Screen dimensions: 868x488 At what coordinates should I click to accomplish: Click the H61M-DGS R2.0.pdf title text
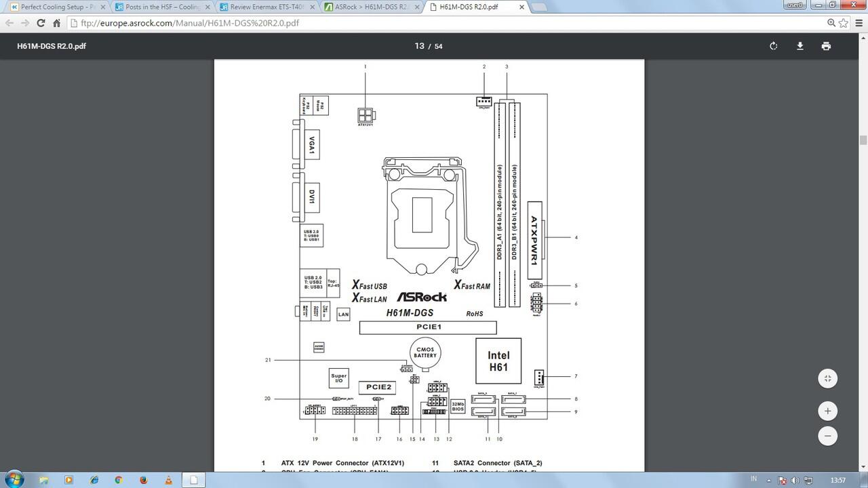tap(52, 46)
